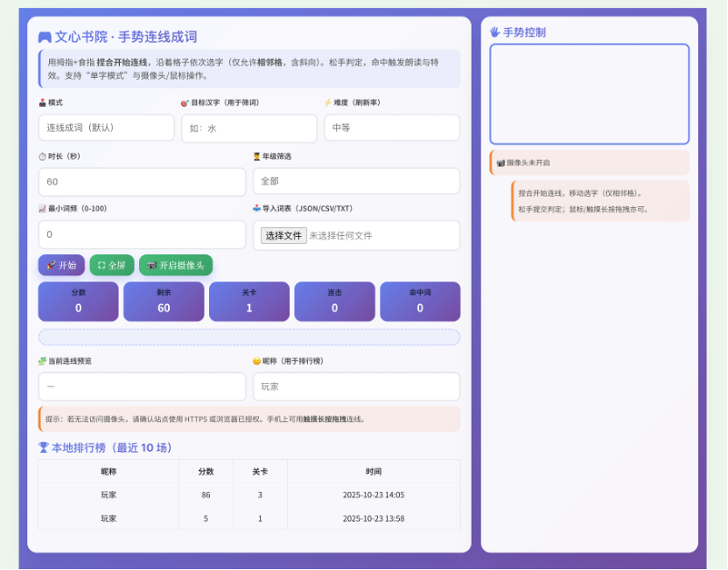Click the 捏合开始连线 instruction text
Viewport: 728px width, 570px height.
[580, 193]
